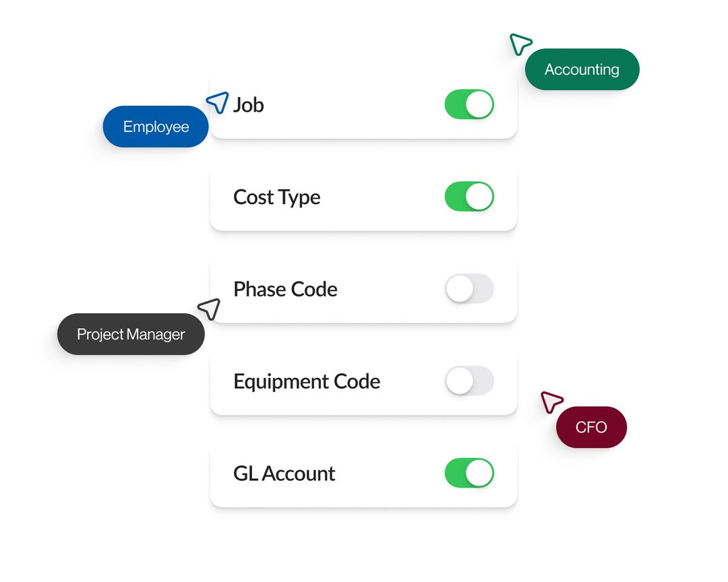Click the GL Account text label
728x582 pixels.
(284, 473)
